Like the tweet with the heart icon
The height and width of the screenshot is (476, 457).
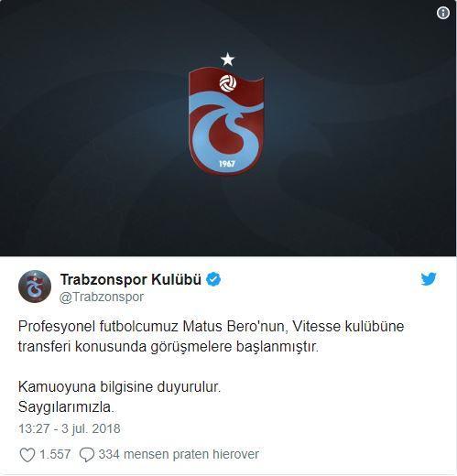27,455
